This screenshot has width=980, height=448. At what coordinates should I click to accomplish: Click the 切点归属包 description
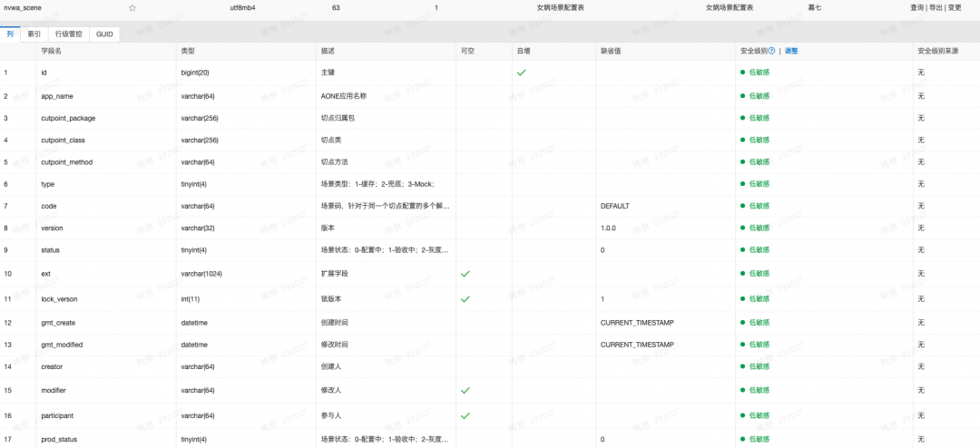(x=338, y=118)
